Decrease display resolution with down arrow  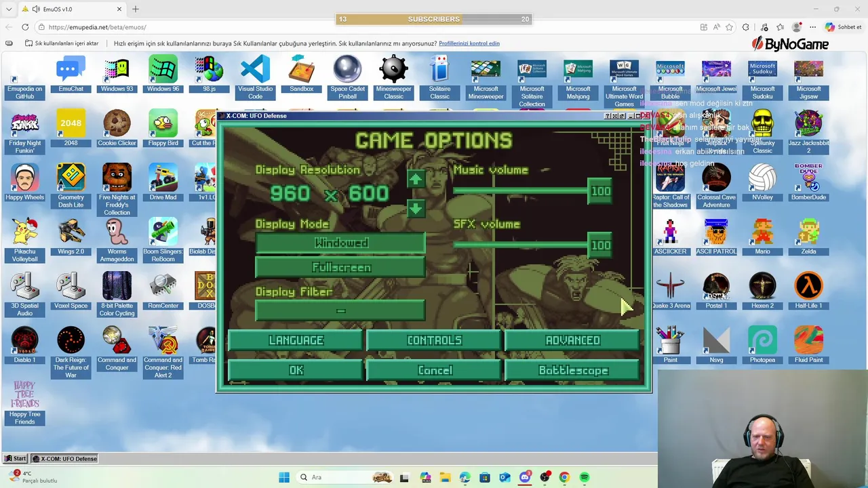click(x=416, y=207)
